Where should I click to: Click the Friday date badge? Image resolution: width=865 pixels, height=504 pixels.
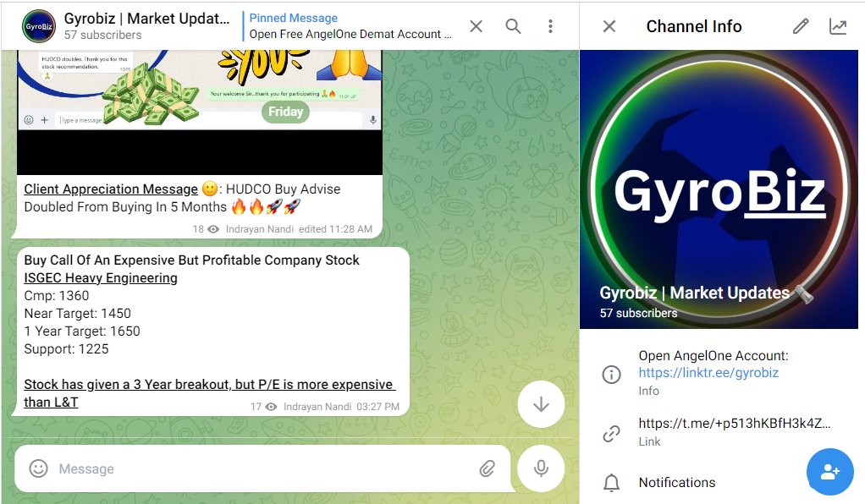pyautogui.click(x=285, y=112)
